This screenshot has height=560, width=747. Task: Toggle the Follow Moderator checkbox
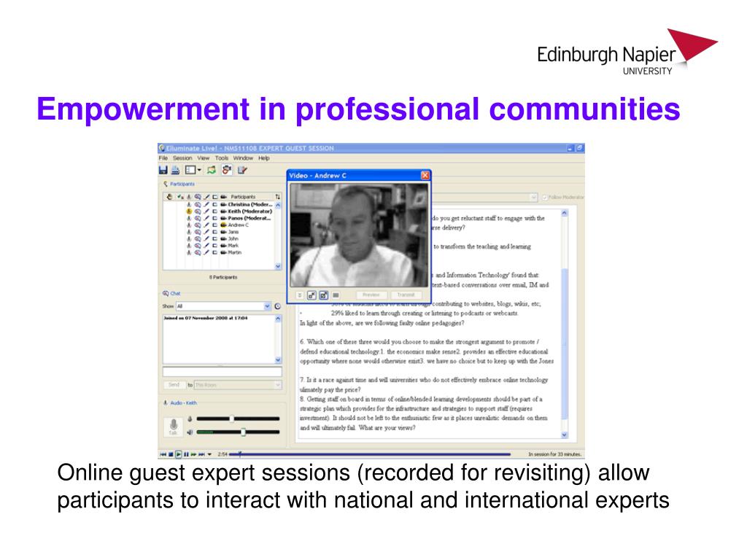point(545,197)
